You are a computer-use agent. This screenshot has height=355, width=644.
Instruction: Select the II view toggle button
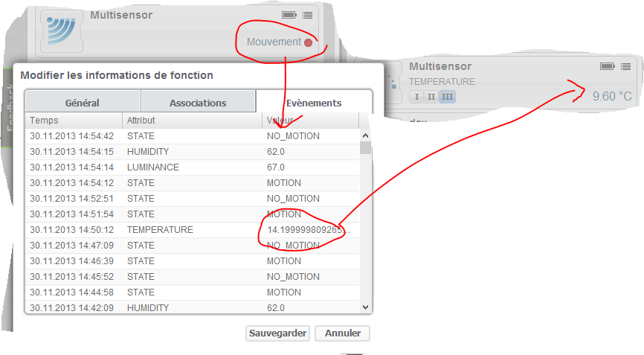pos(431,97)
